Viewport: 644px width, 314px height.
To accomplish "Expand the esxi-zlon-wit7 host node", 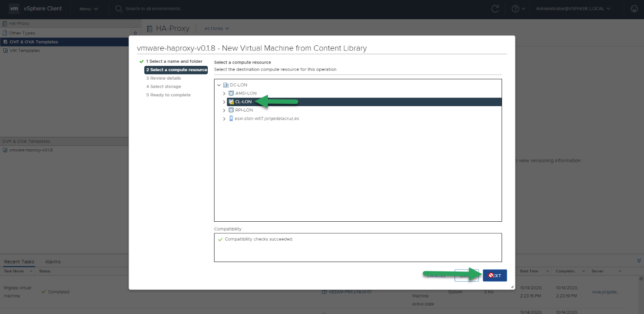I will tap(224, 119).
